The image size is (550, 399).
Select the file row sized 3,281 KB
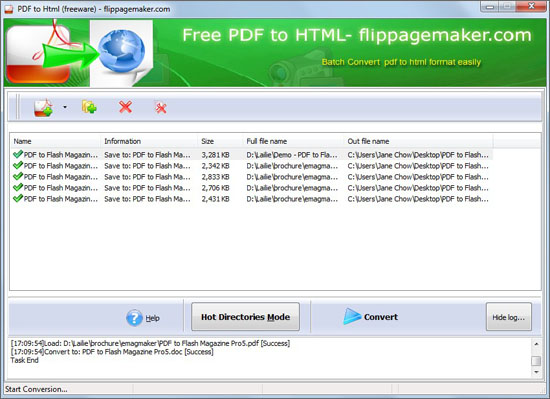click(251, 155)
